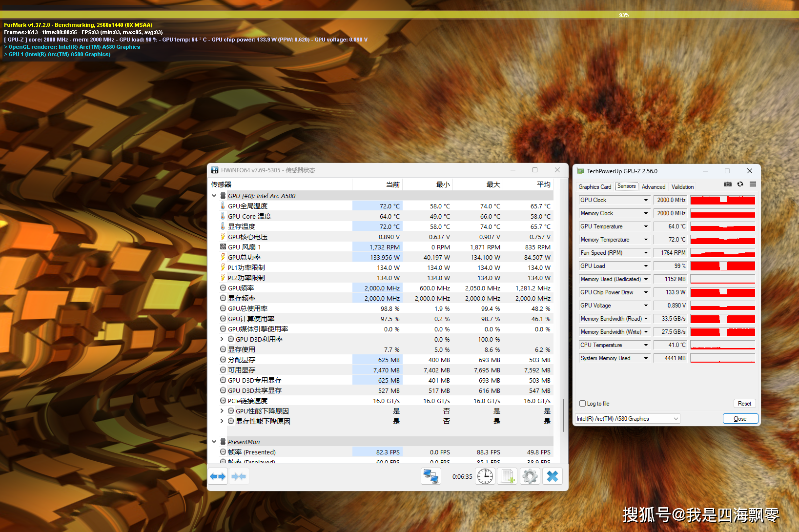The image size is (799, 532).
Task: Open the Validation tab
Action: 682,187
